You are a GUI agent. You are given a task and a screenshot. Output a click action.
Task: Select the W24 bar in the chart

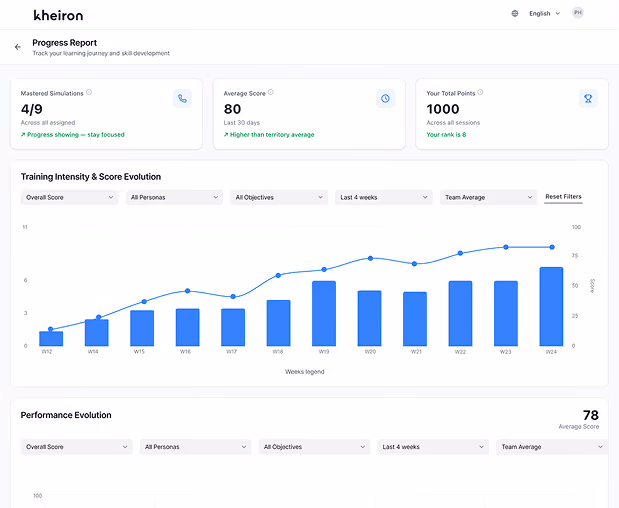click(551, 306)
